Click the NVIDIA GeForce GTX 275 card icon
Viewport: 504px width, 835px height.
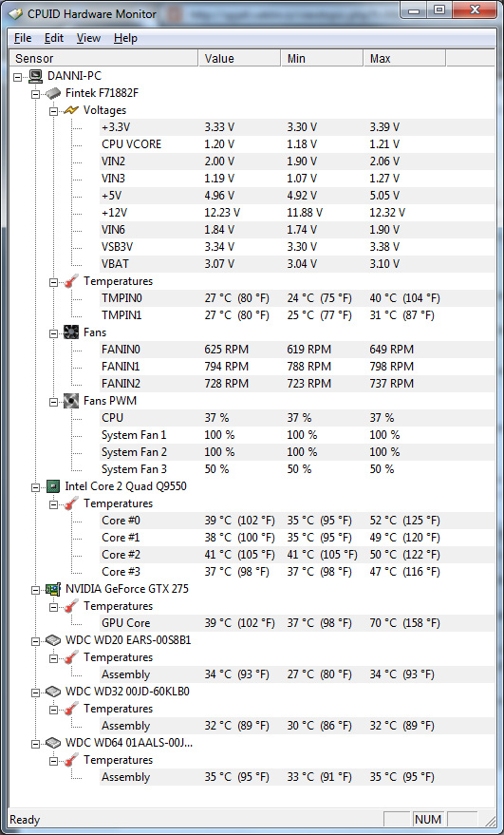pos(53,589)
